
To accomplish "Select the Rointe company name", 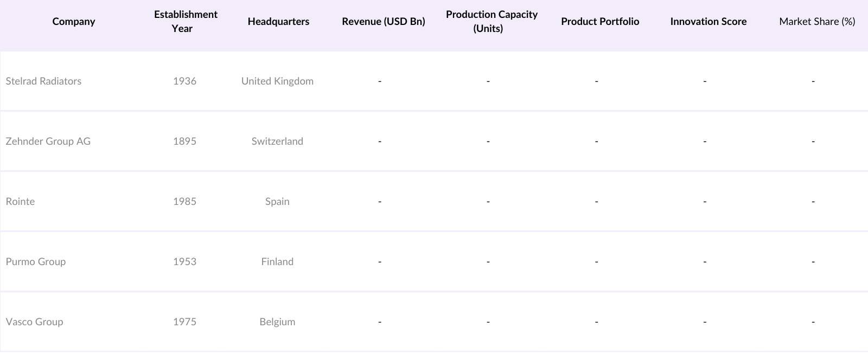I will pyautogui.click(x=20, y=202).
